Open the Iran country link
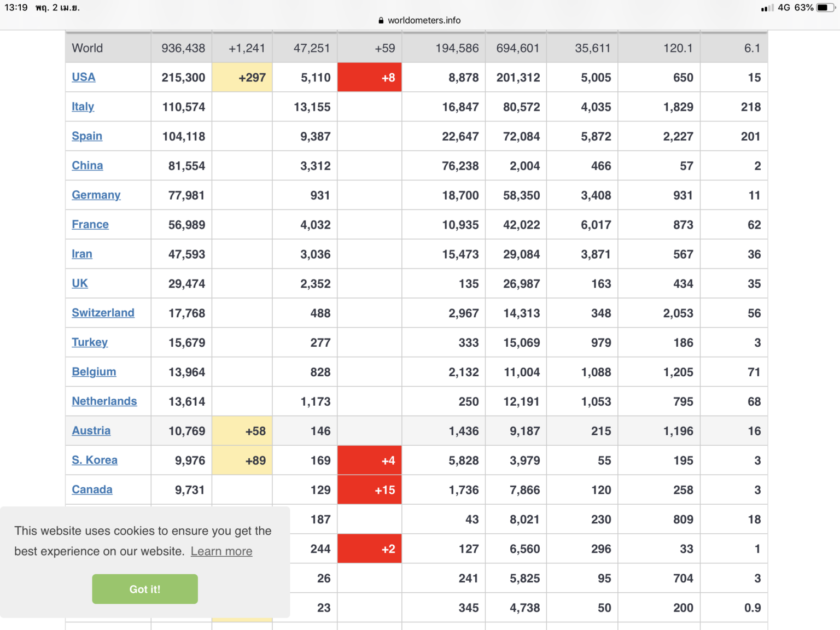The image size is (840, 630). pos(82,254)
